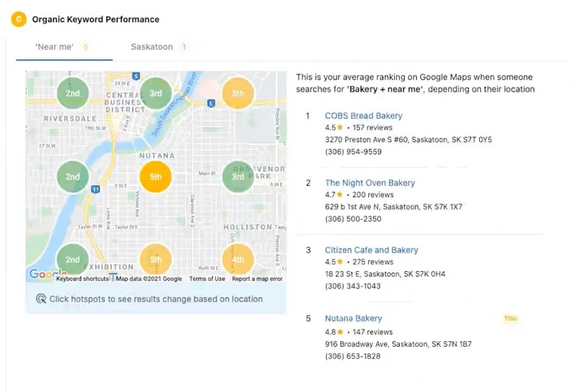Click address 3270 Preston Ave S #60
This screenshot has width=575, height=392.
pyautogui.click(x=408, y=140)
